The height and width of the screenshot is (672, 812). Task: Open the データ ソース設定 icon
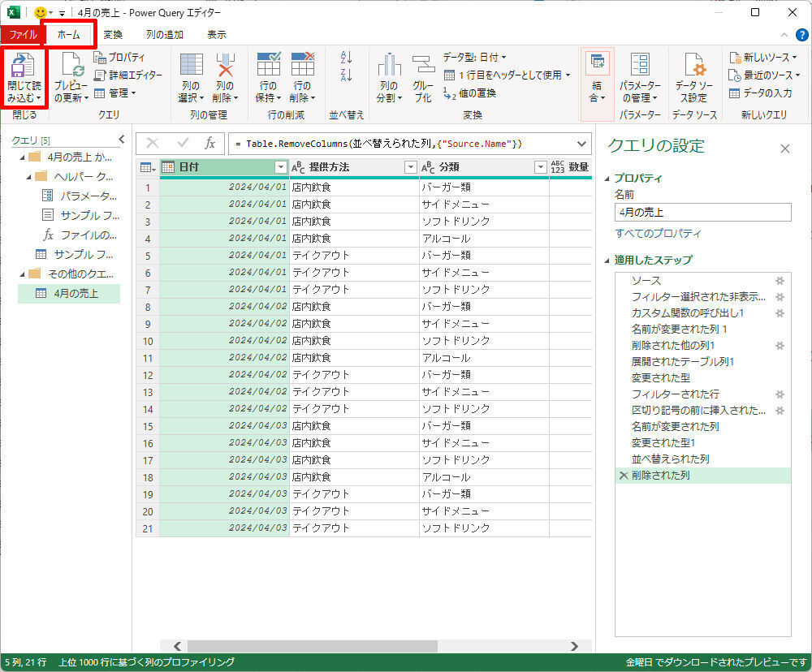(x=694, y=65)
